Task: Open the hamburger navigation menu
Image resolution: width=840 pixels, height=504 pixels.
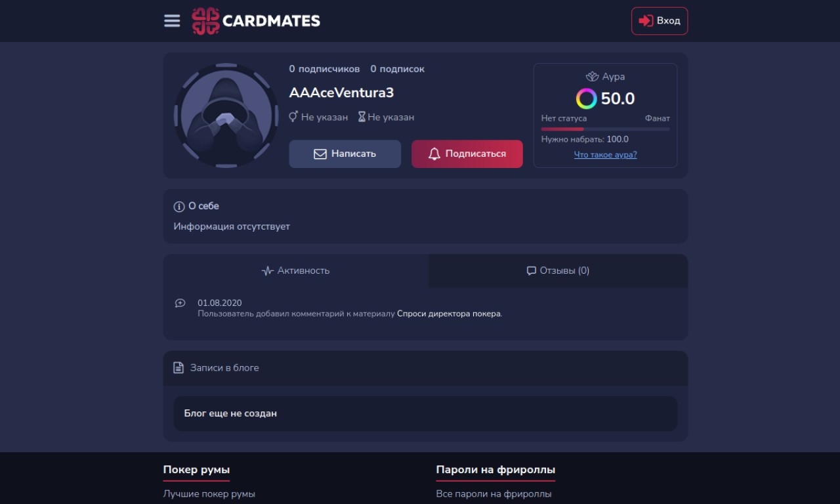Action: click(172, 21)
